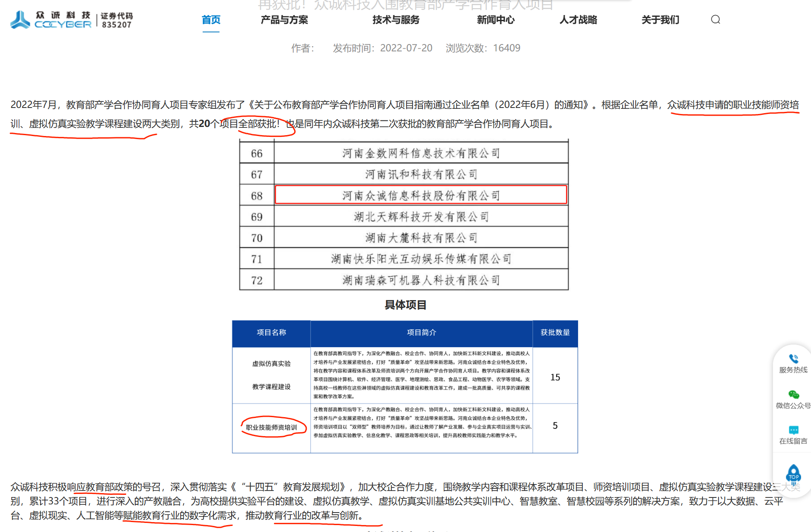Click the service hotline phone icon
This screenshot has height=532, width=811.
click(793, 358)
